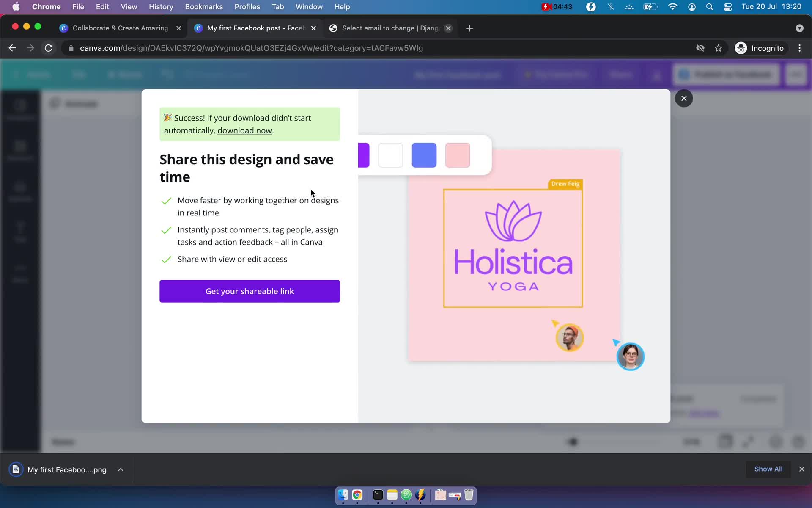The width and height of the screenshot is (812, 508).
Task: Click the third-party cookies blocked eye icon
Action: (700, 48)
